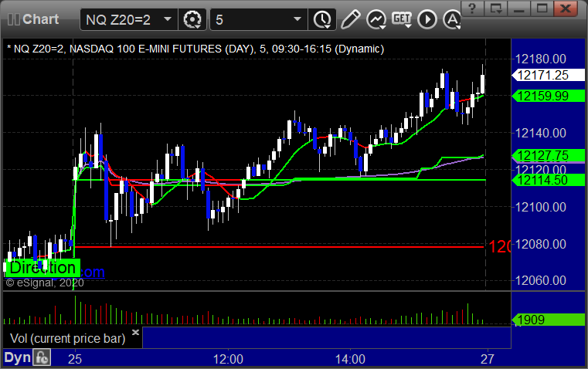The image size is (588, 369).
Task: Open the chart studies line icon
Action: (376, 19)
